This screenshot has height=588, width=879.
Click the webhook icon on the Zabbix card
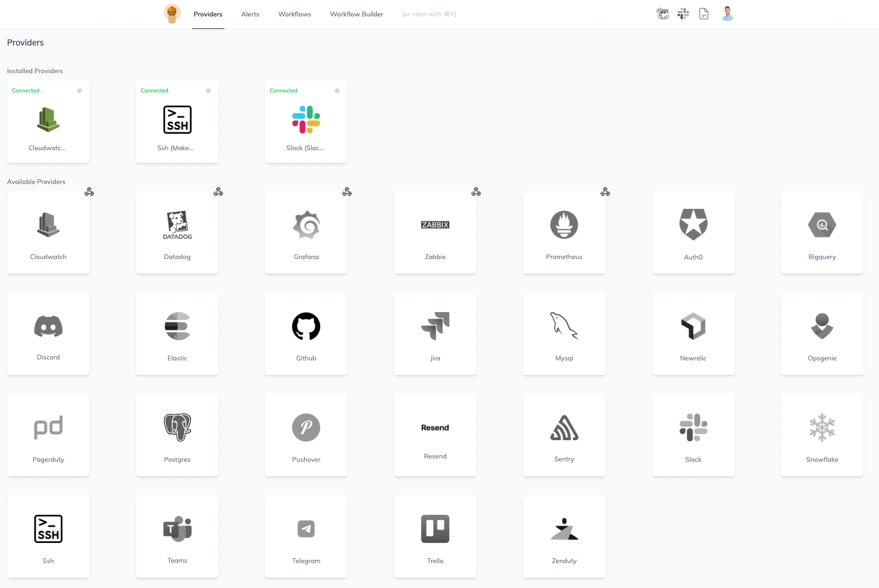tap(476, 191)
